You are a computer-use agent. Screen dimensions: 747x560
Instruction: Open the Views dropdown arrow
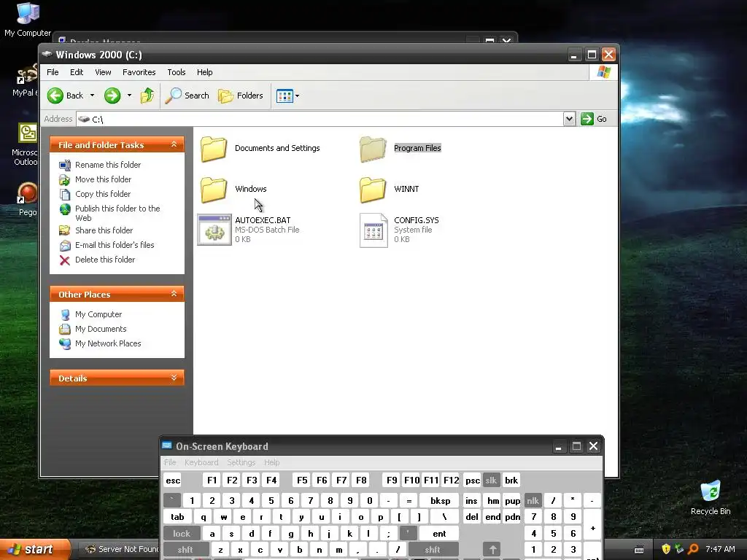tap(298, 96)
